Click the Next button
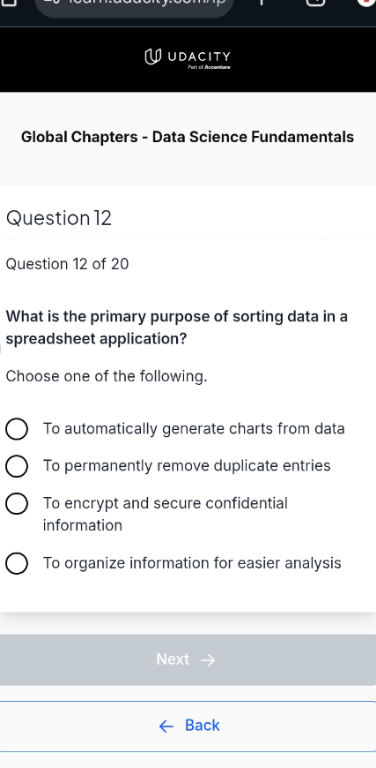 (x=188, y=660)
